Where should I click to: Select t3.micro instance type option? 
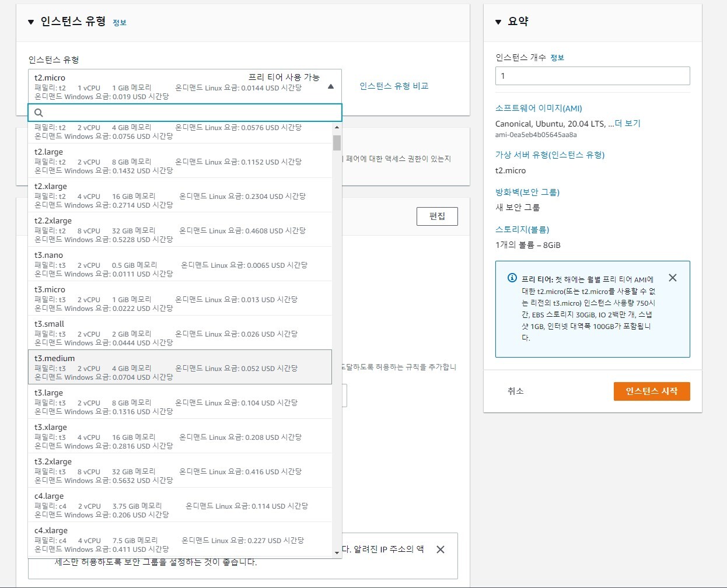click(180, 299)
